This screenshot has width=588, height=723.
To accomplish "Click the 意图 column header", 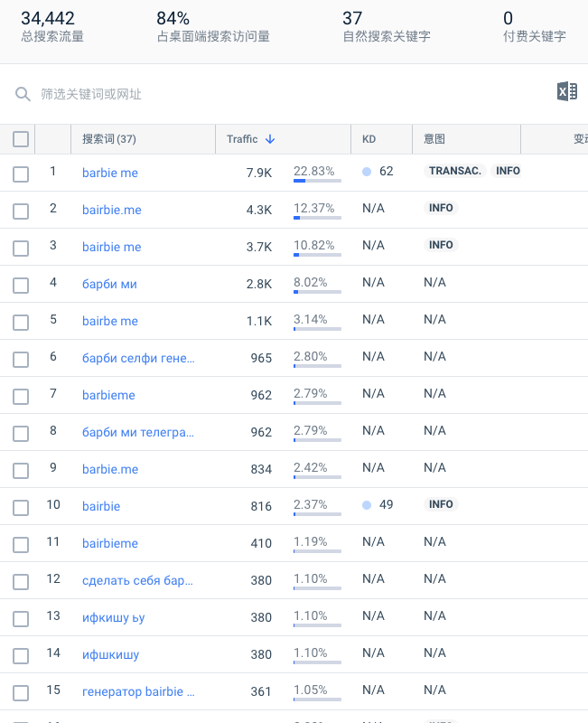I will coord(434,139).
